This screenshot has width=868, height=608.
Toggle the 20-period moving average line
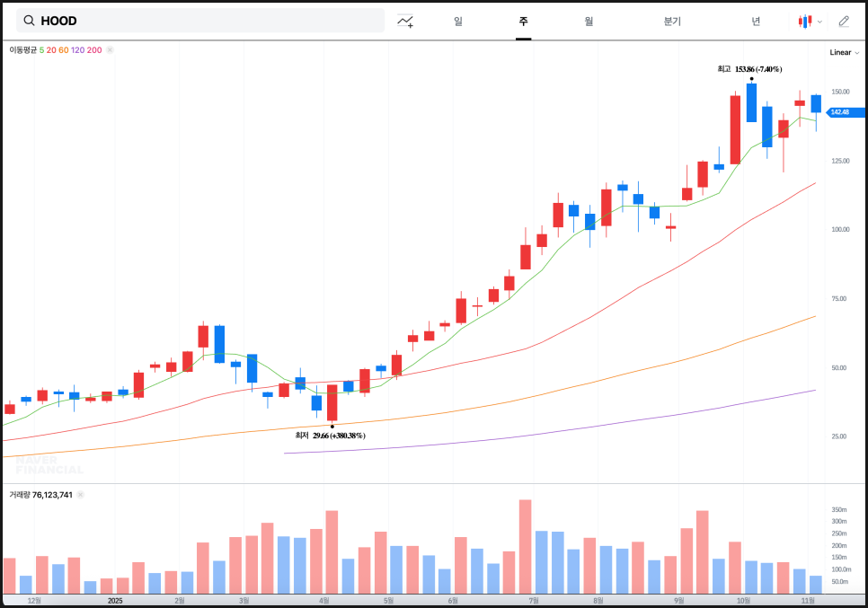(51, 50)
